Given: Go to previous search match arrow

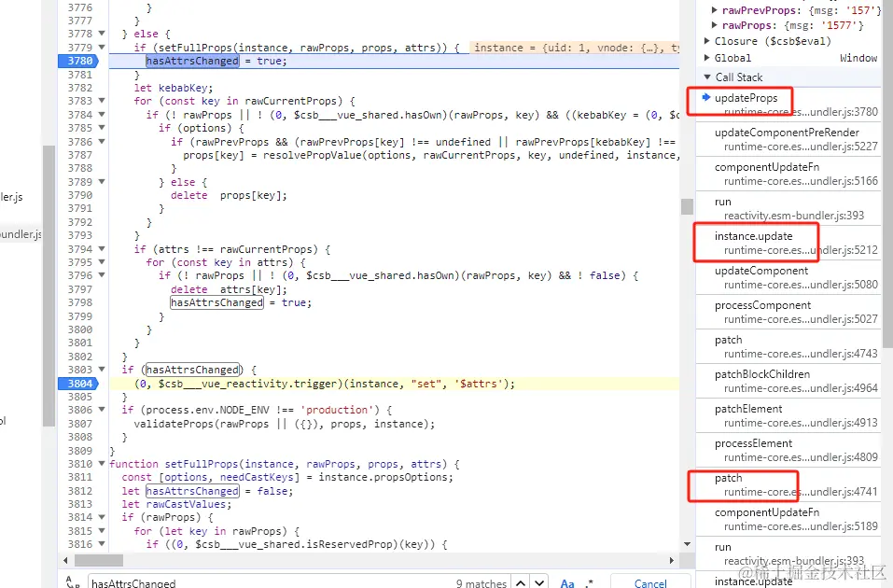Looking at the screenshot, I should 521,583.
